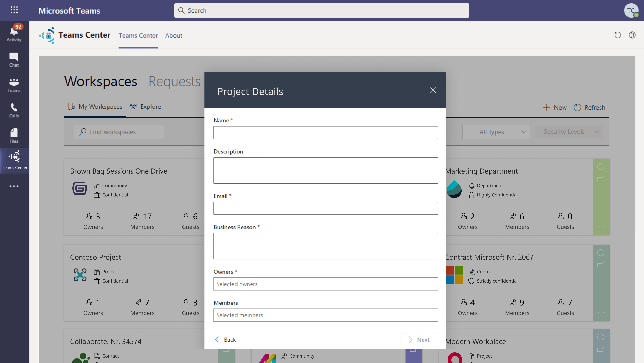This screenshot has height=363, width=644.
Task: Click the top Search bar
Action: point(322,11)
